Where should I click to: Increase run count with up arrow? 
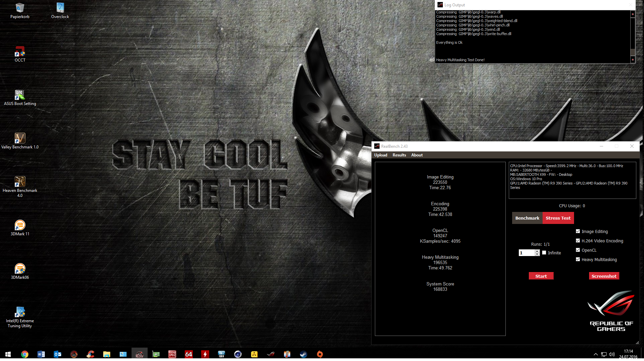[x=537, y=251]
